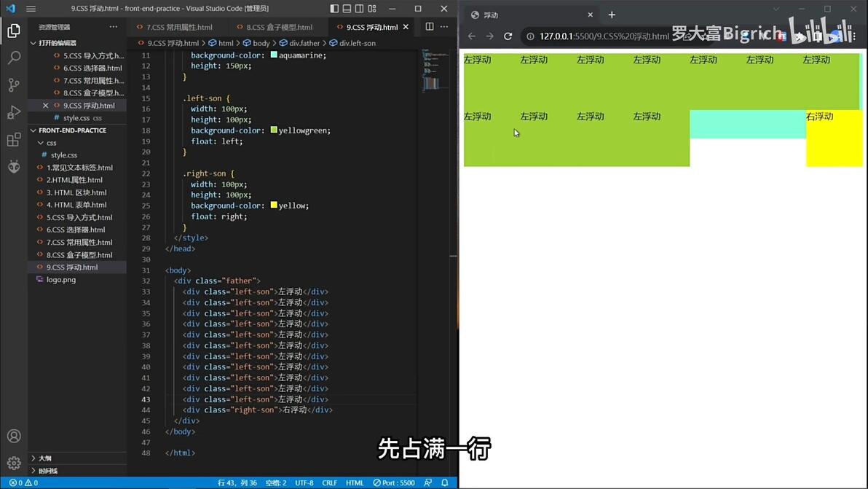This screenshot has width=868, height=489.
Task: Toggle primary sidebar layout icon
Action: pos(334,8)
